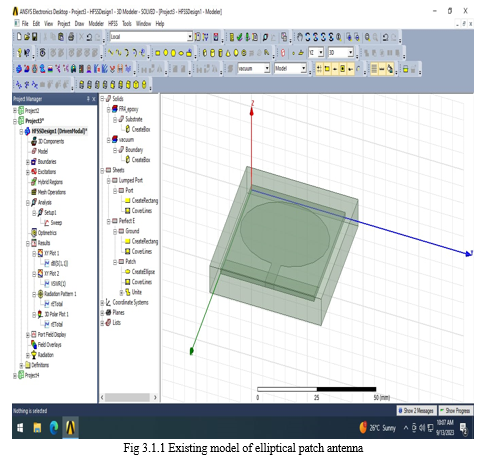This screenshot has width=496, height=462.
Task: Open Microsoft Edge from the taskbar
Action: 54,428
